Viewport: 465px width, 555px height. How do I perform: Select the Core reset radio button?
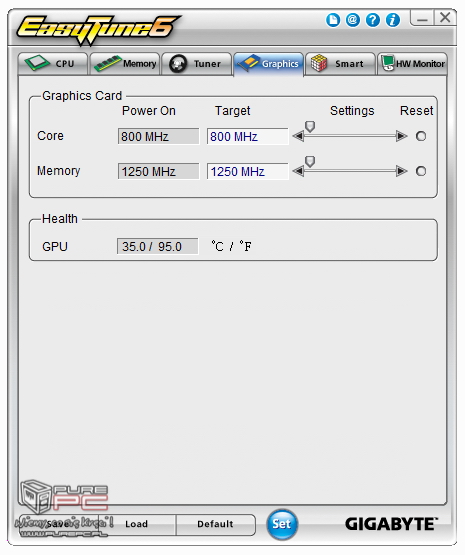[421, 136]
